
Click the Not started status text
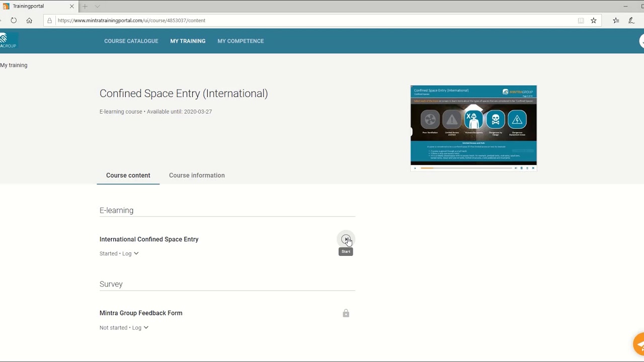click(113, 328)
